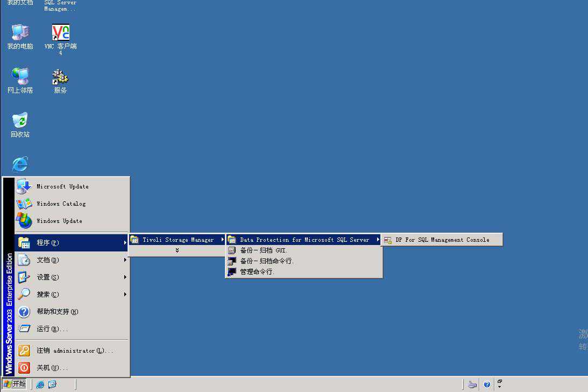Open the 服务 (Services) desktop icon

tap(60, 78)
